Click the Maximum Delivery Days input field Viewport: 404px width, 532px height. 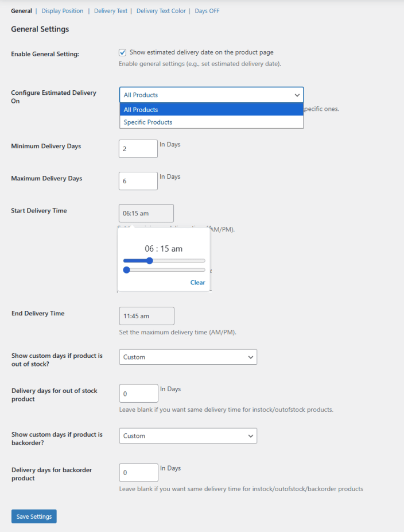pyautogui.click(x=138, y=180)
